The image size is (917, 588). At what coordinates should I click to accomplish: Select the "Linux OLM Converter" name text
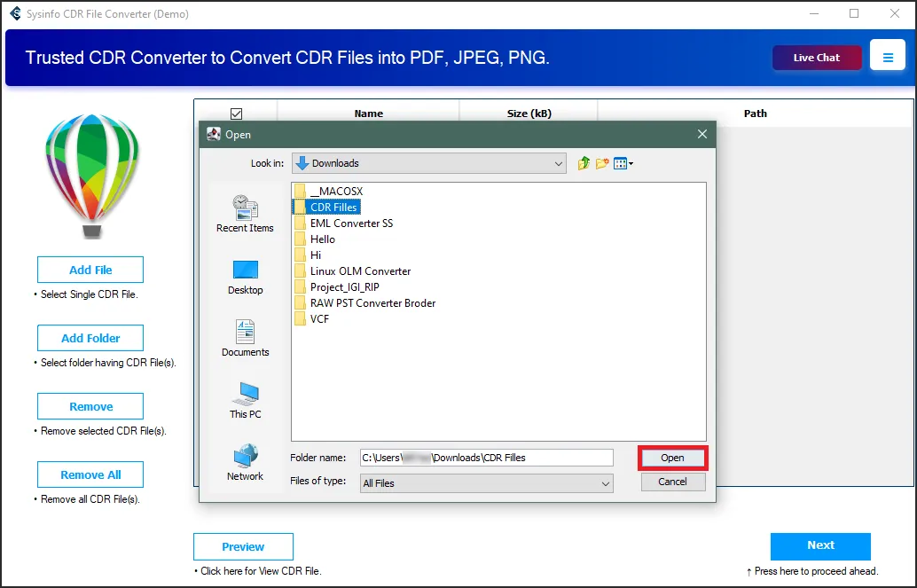tap(360, 271)
